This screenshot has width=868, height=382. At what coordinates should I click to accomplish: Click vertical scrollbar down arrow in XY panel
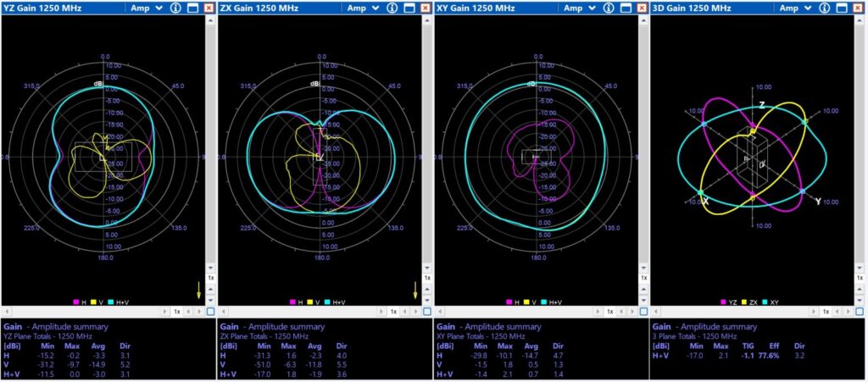pos(643,268)
